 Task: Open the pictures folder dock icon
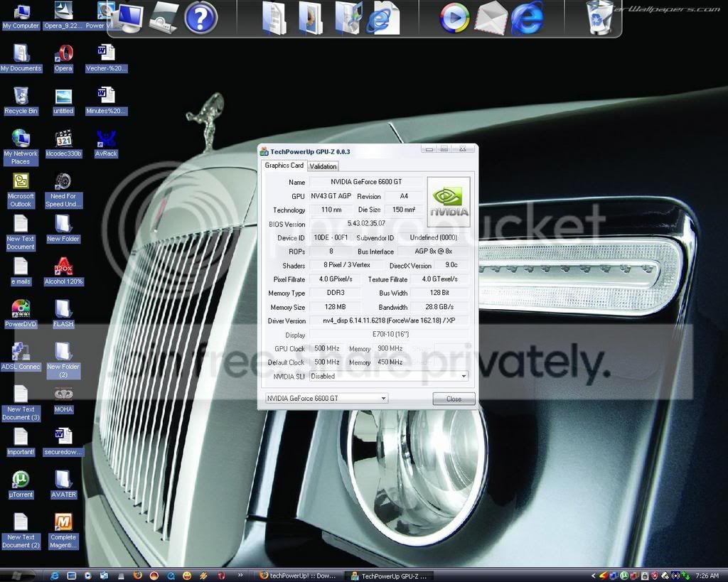coord(310,18)
